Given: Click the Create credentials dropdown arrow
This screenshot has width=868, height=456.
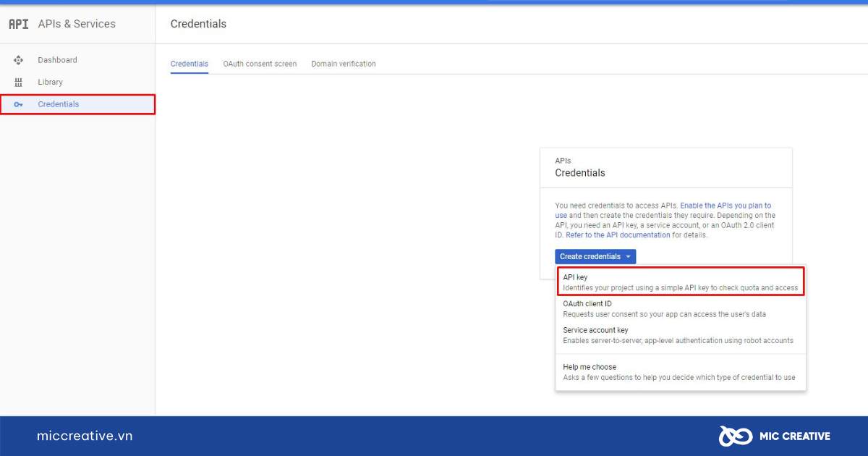Looking at the screenshot, I should [x=629, y=257].
